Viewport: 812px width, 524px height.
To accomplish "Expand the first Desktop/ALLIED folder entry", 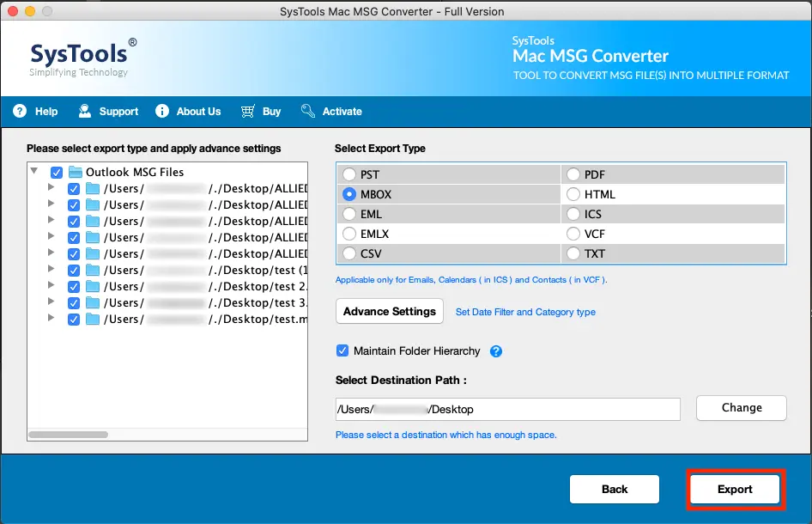I will [50, 188].
